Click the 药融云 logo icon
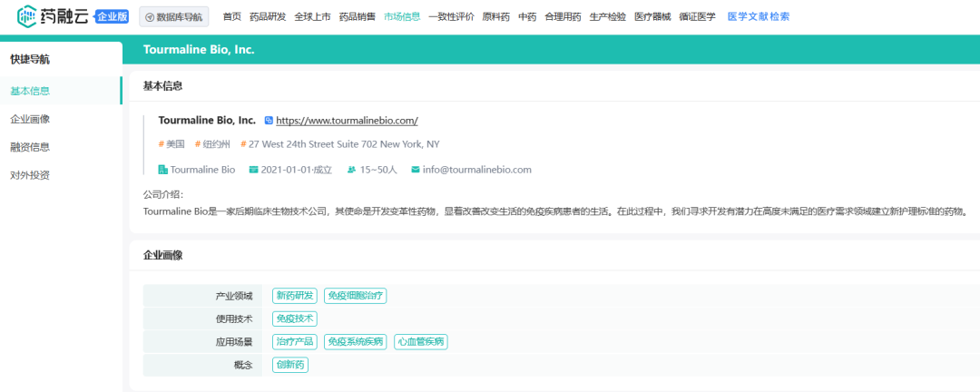 27,17
